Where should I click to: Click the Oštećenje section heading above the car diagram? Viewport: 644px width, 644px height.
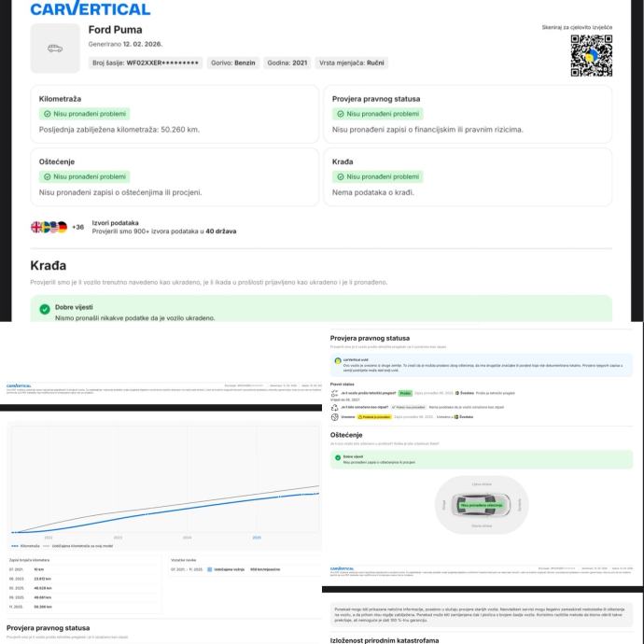click(x=346, y=435)
